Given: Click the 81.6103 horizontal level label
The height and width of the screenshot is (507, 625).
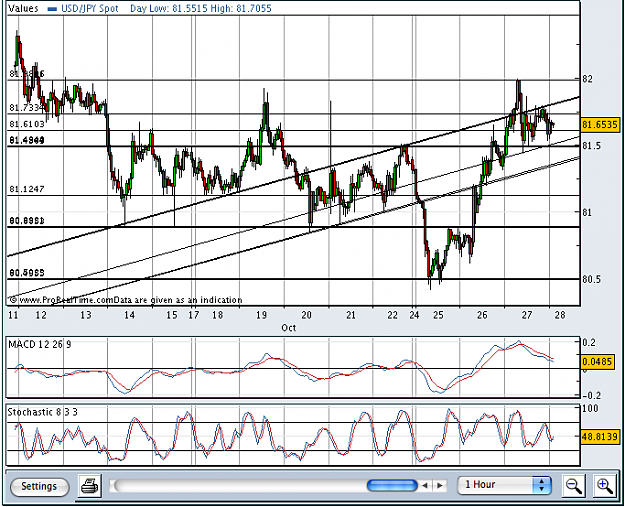Looking at the screenshot, I should pyautogui.click(x=27, y=124).
